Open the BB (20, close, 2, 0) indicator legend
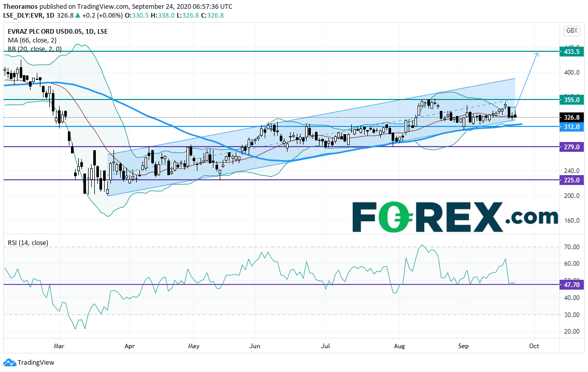The image size is (588, 372). tap(34, 49)
